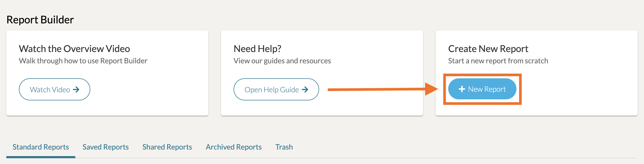Click the Need Help? heading
This screenshot has width=644, height=164.
point(257,49)
